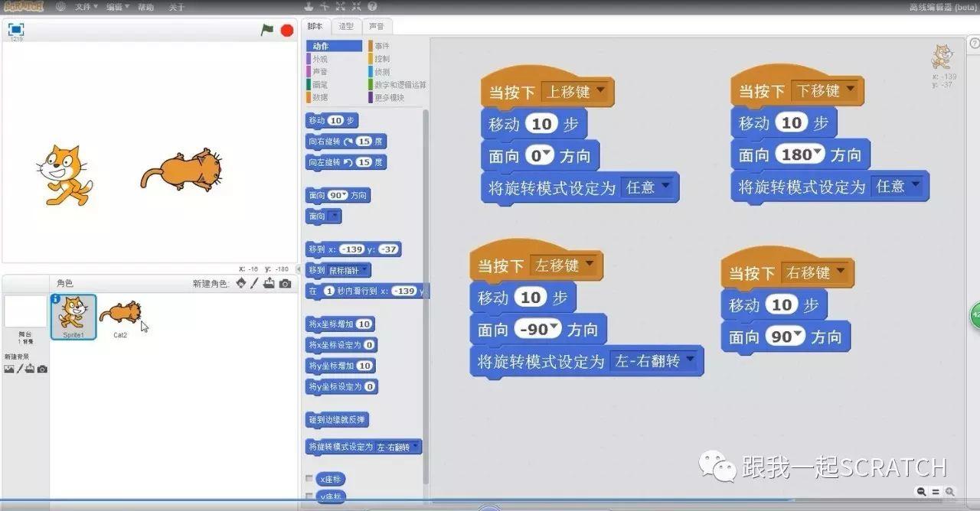Image resolution: width=980 pixels, height=511 pixels.
Task: Open the 帮助 menu
Action: click(145, 7)
